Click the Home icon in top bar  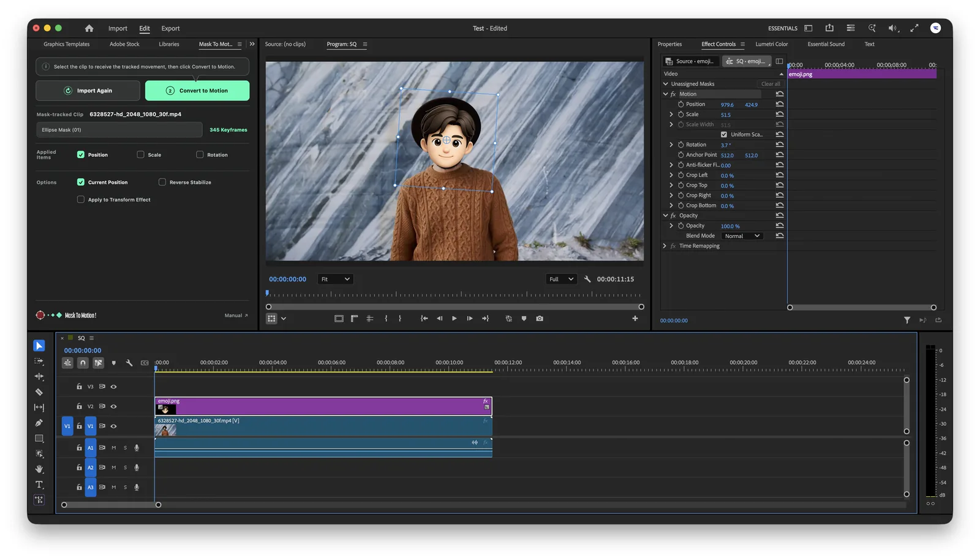click(89, 28)
